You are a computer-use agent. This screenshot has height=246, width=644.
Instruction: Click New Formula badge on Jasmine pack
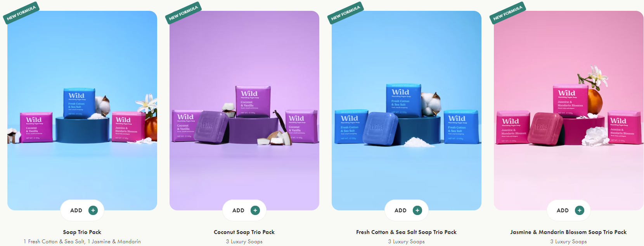click(508, 13)
